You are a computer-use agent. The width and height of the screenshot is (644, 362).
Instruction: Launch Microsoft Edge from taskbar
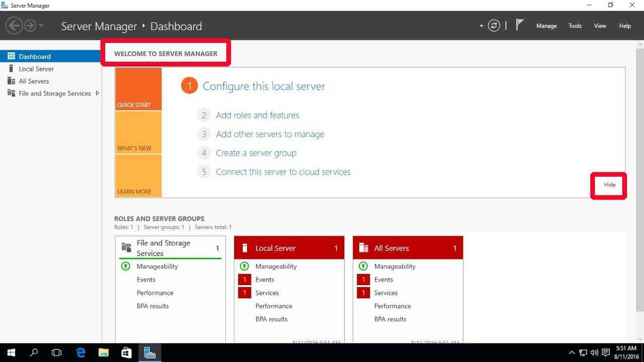tap(80, 352)
